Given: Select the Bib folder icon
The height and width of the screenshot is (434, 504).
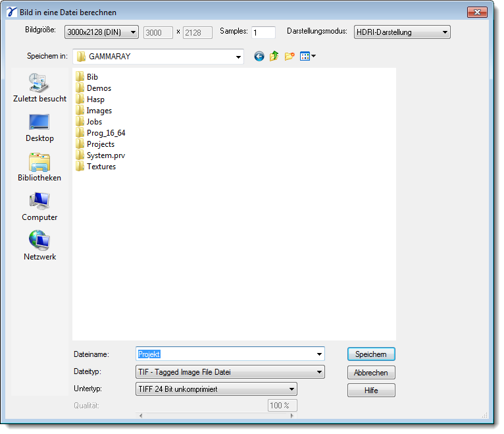Looking at the screenshot, I should (x=80, y=77).
